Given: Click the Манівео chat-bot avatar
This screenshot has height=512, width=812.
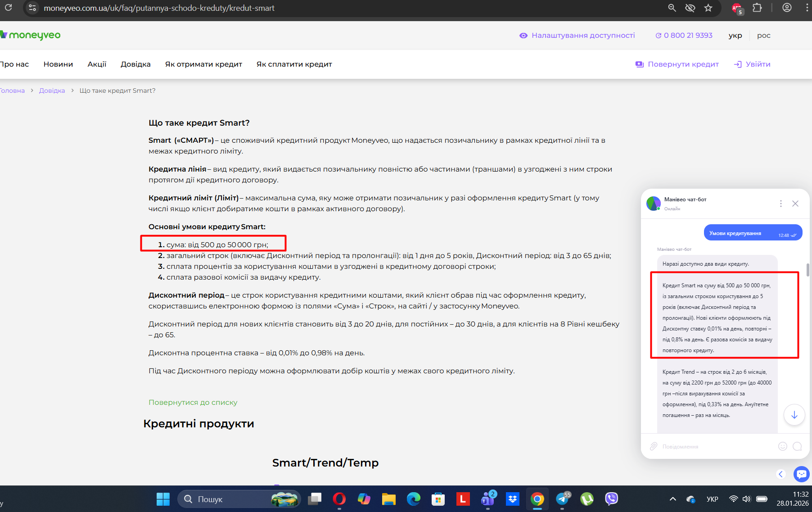Looking at the screenshot, I should tap(654, 204).
